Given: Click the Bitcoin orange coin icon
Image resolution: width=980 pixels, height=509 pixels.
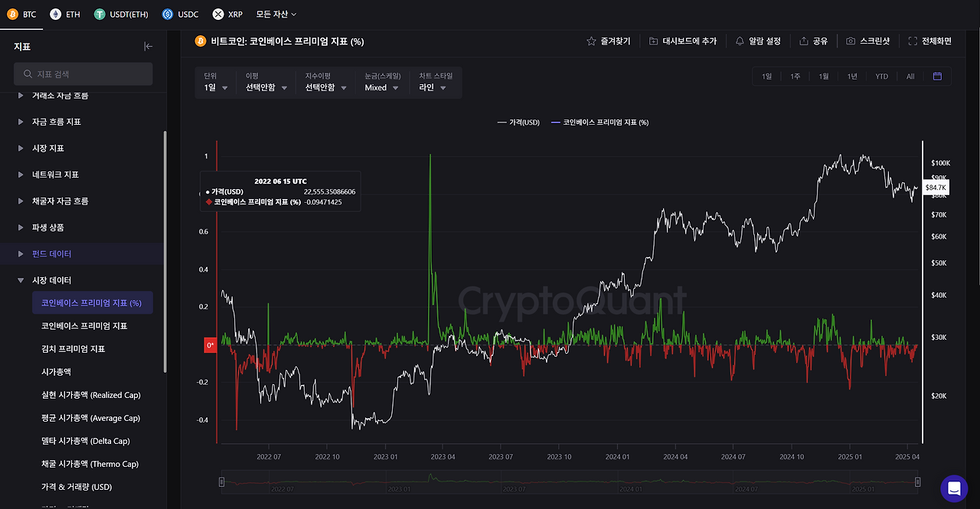Looking at the screenshot, I should 11,14.
